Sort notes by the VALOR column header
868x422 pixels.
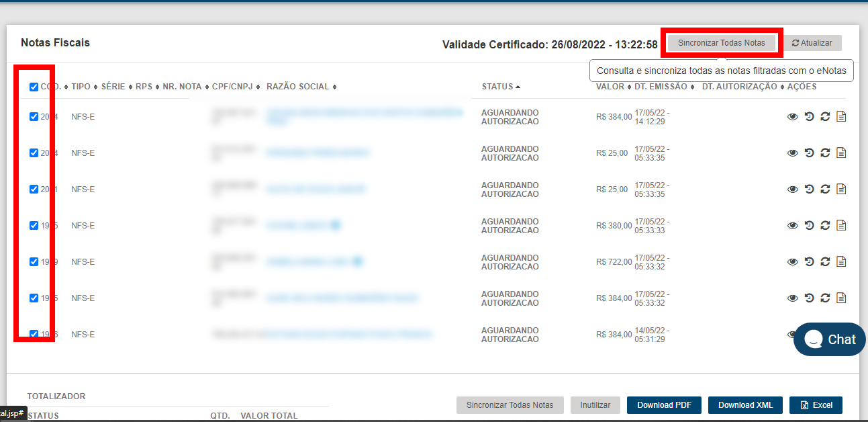pos(610,87)
